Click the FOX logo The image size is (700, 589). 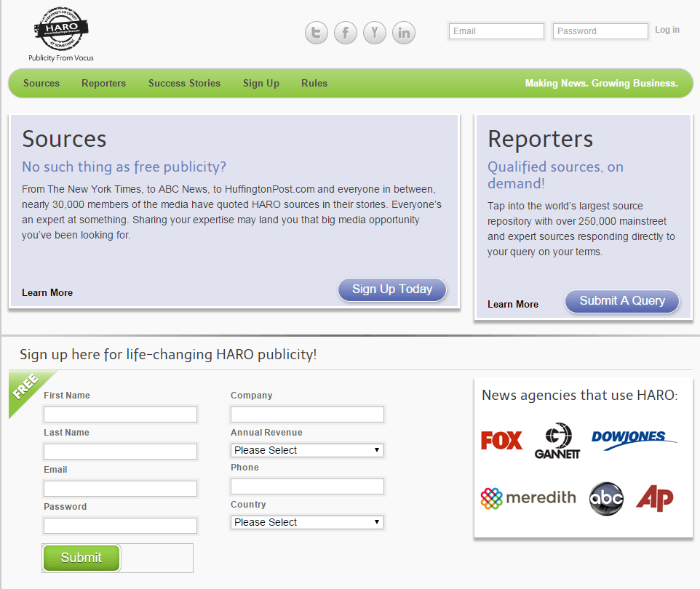coord(501,441)
